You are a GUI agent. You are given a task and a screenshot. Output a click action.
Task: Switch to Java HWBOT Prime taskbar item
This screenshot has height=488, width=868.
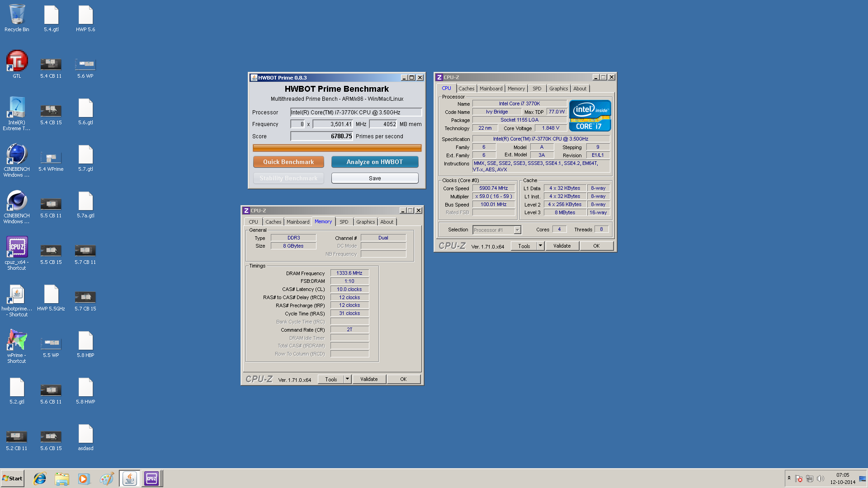point(130,479)
